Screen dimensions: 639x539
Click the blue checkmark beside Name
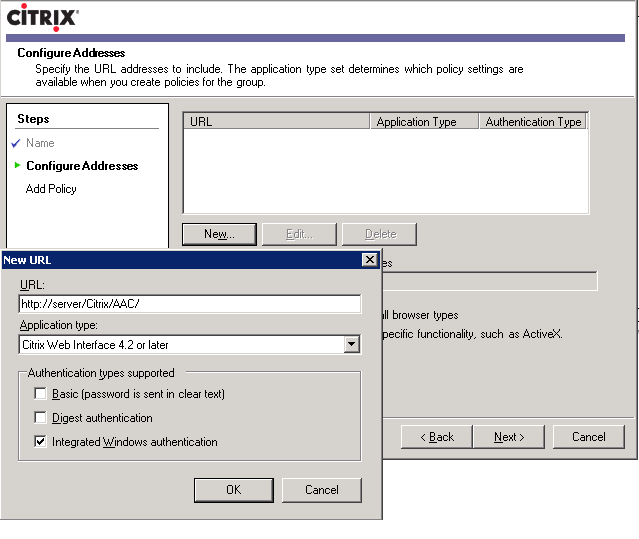pyautogui.click(x=16, y=143)
